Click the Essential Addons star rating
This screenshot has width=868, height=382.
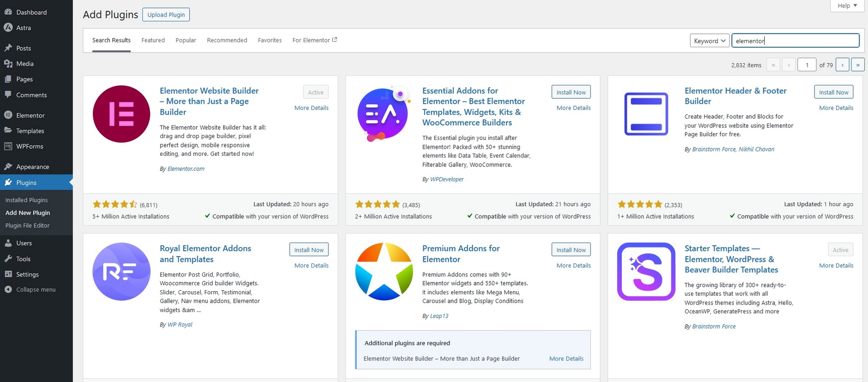pos(377,204)
